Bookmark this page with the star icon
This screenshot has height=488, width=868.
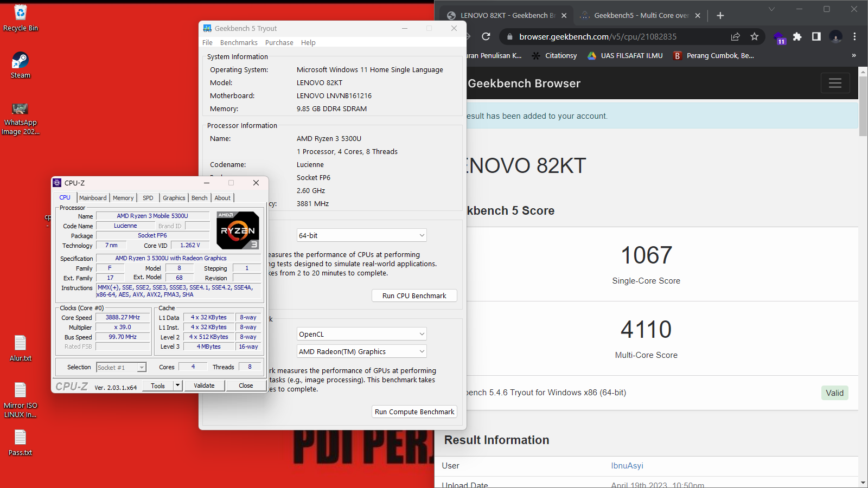click(x=754, y=36)
